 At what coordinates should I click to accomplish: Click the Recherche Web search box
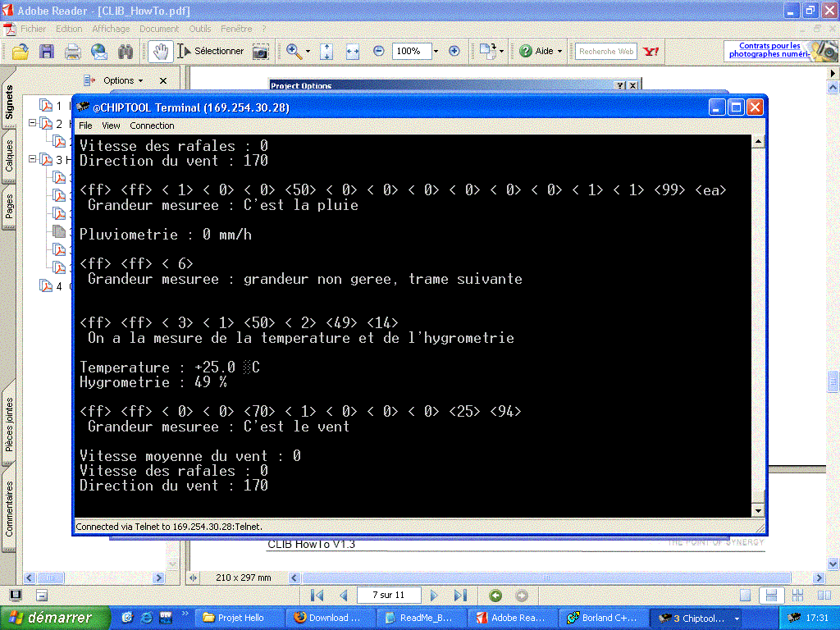pyautogui.click(x=606, y=51)
